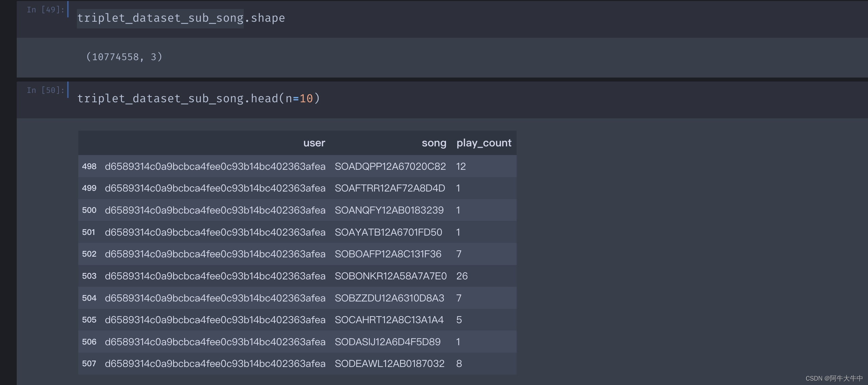
Task: Click row index 506
Action: pos(89,342)
